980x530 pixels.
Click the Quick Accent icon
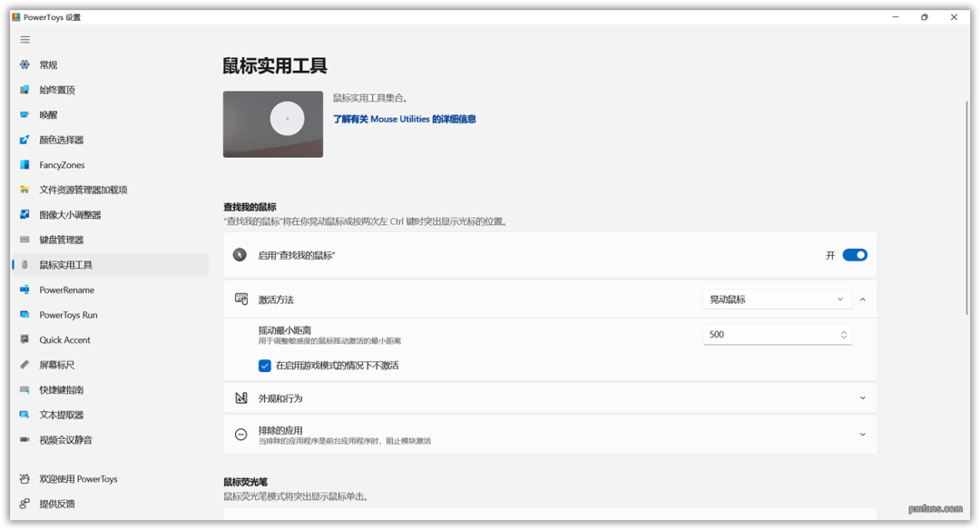pos(24,339)
